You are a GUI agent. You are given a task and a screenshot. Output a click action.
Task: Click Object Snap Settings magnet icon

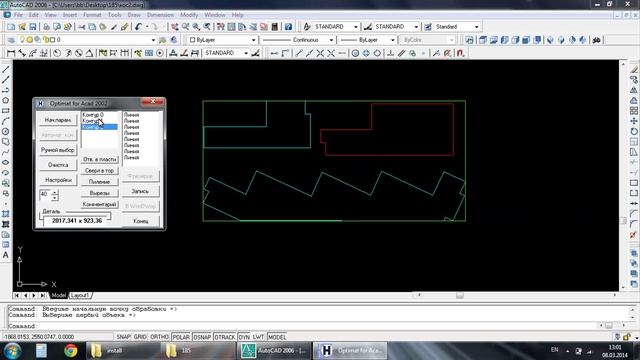click(x=460, y=53)
